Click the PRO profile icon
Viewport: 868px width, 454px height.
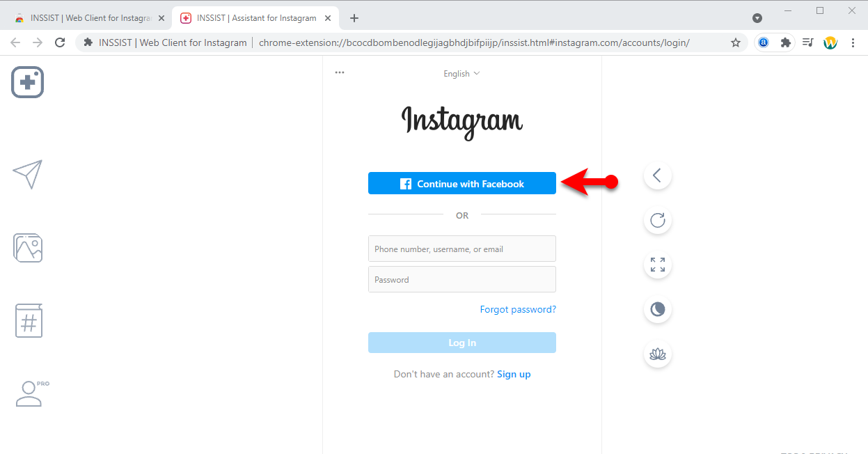[32, 393]
